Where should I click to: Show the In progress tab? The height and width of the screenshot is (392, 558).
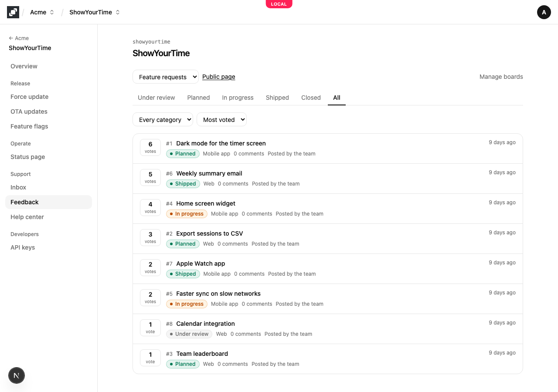click(x=238, y=98)
